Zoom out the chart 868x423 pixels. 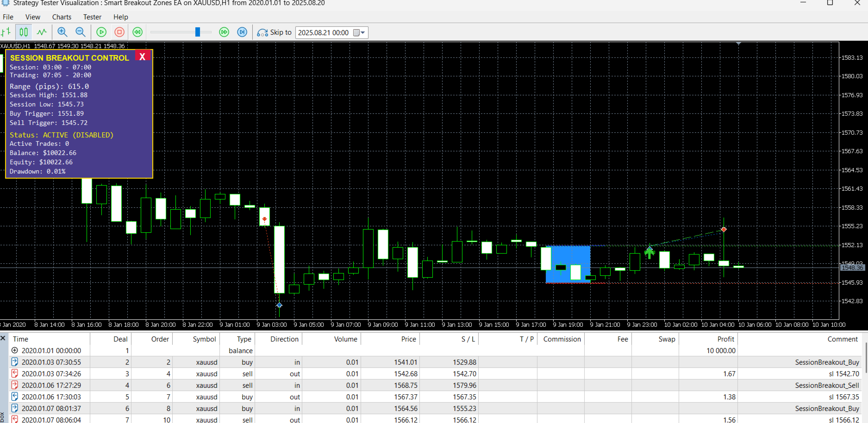(x=81, y=32)
